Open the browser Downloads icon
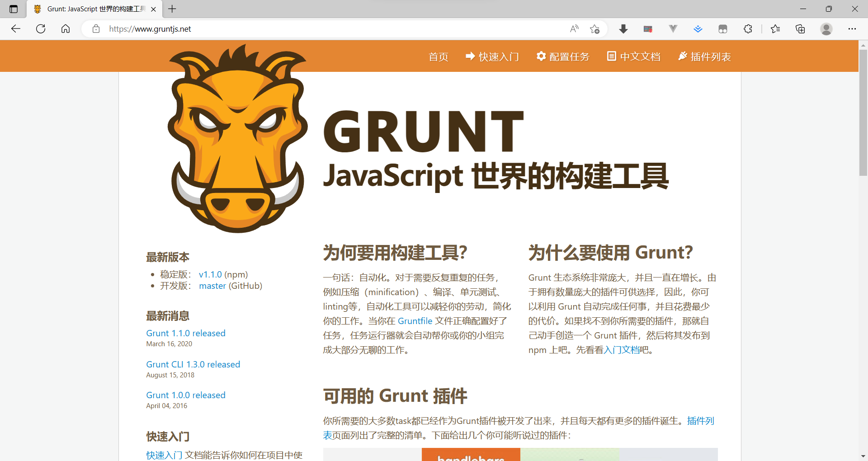868x461 pixels. tap(623, 28)
